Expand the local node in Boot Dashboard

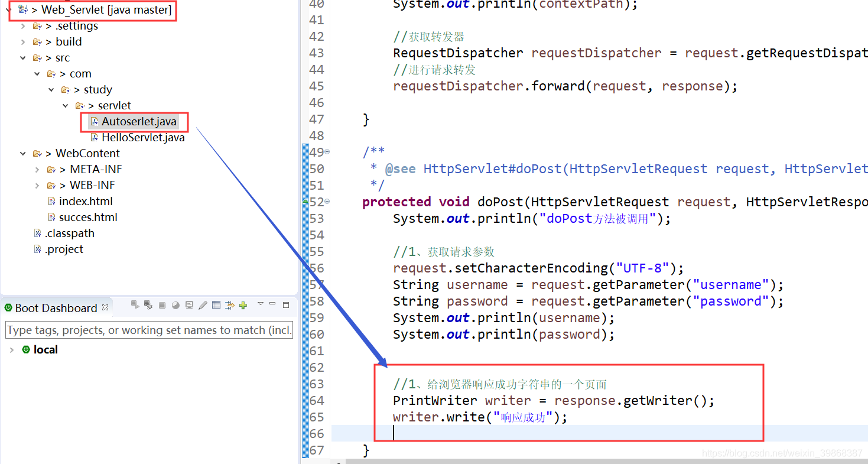(x=11, y=350)
